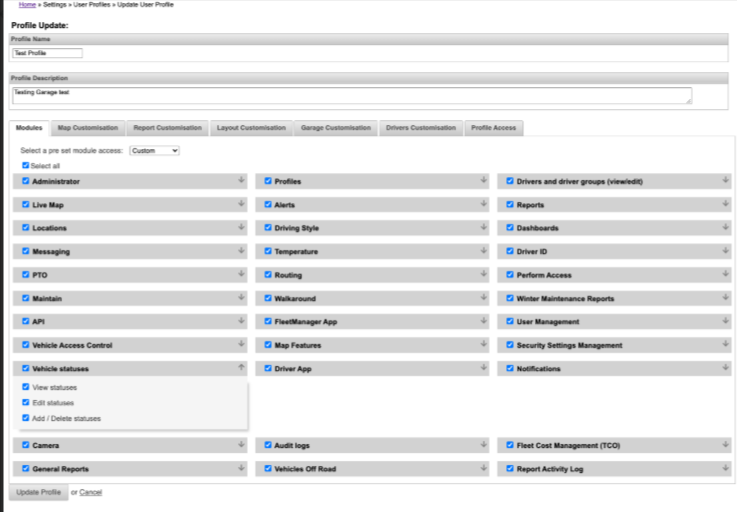Open the Layout Customisation tab
The width and height of the screenshot is (737, 512).
(x=251, y=128)
